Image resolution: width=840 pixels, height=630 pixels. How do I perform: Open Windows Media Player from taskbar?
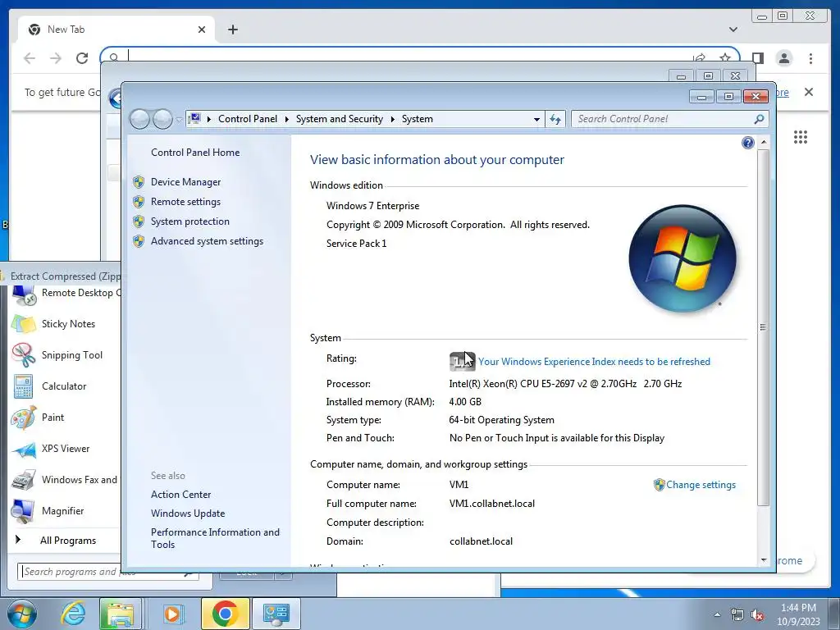[172, 614]
